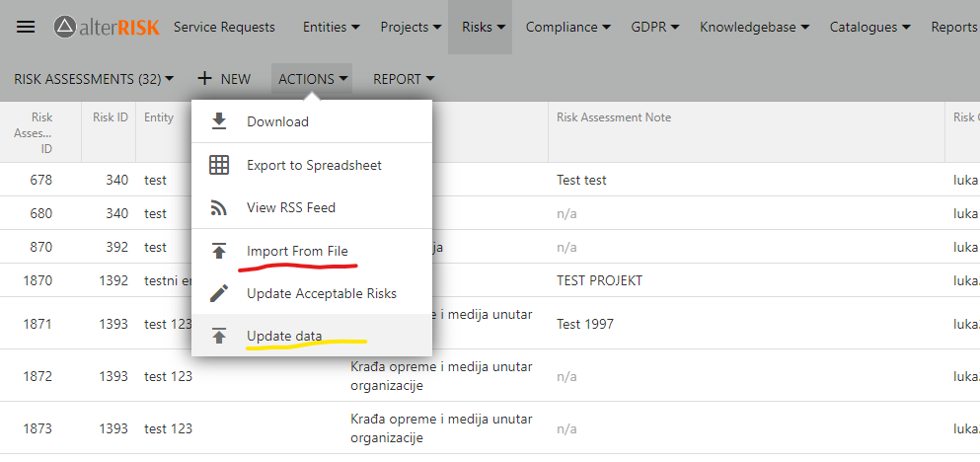Sort by the Risk ID column header
The image size is (980, 462).
tap(110, 117)
